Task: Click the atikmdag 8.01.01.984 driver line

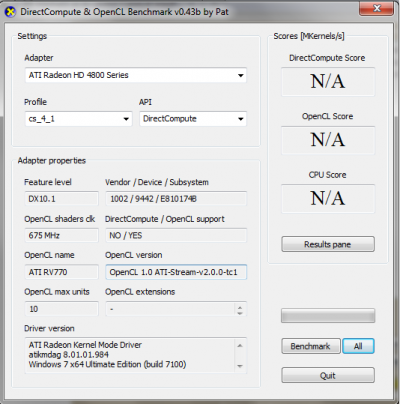Action: coord(69,355)
